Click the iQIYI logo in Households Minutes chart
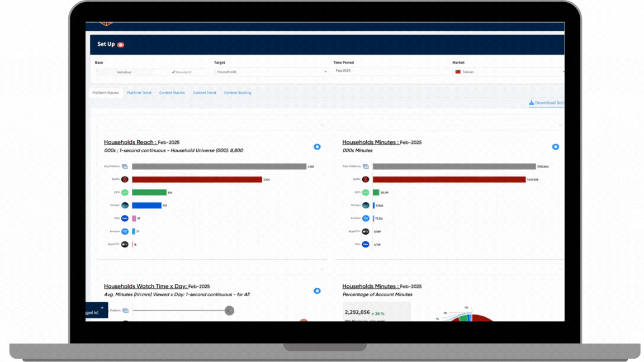The width and height of the screenshot is (644, 362). pyautogui.click(x=366, y=193)
